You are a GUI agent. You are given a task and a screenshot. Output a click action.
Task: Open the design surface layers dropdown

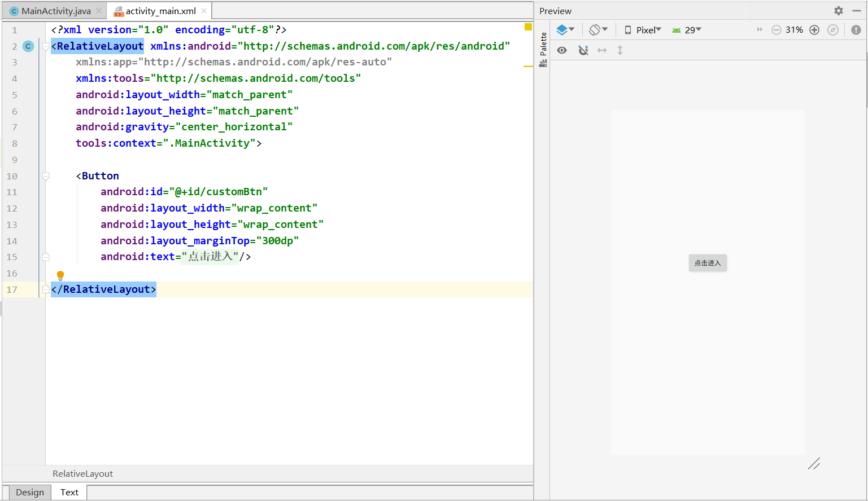pyautogui.click(x=565, y=30)
